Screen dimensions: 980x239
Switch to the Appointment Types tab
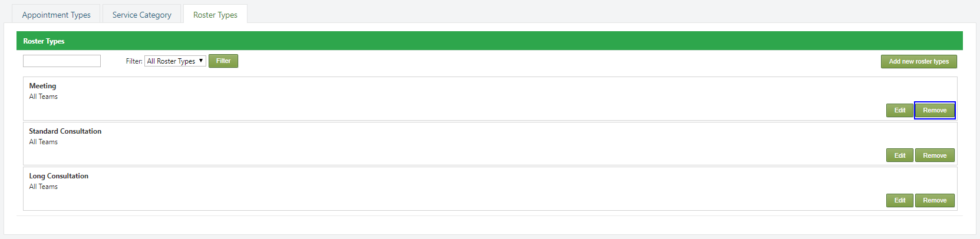coord(56,15)
